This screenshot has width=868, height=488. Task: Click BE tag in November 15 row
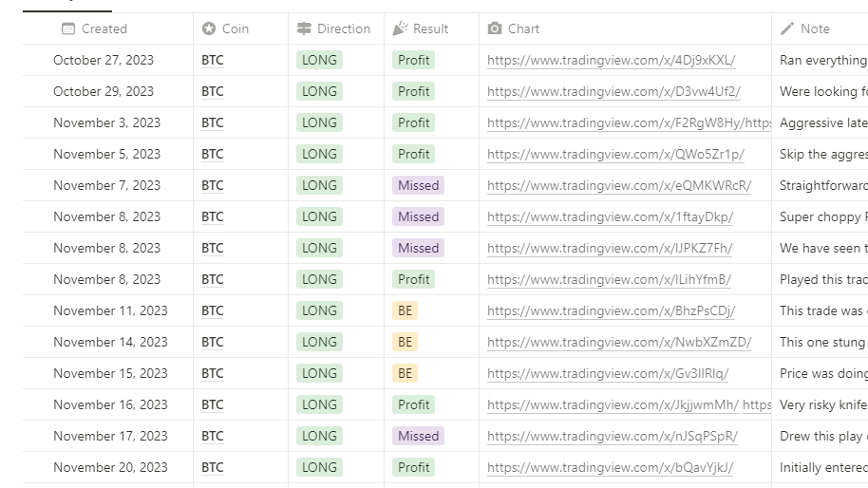tap(405, 373)
